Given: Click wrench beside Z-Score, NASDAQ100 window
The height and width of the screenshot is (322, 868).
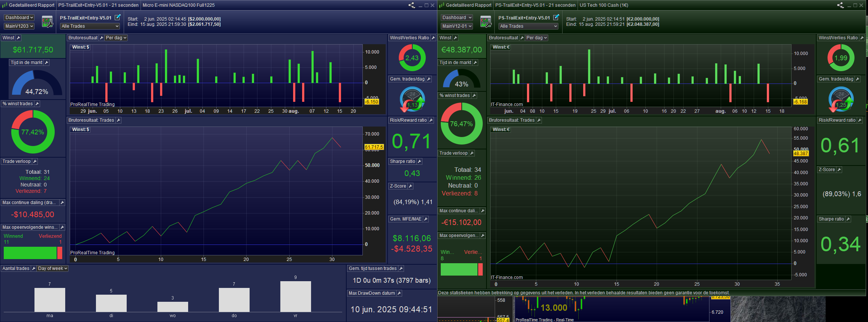Looking at the screenshot, I should coord(410,186).
